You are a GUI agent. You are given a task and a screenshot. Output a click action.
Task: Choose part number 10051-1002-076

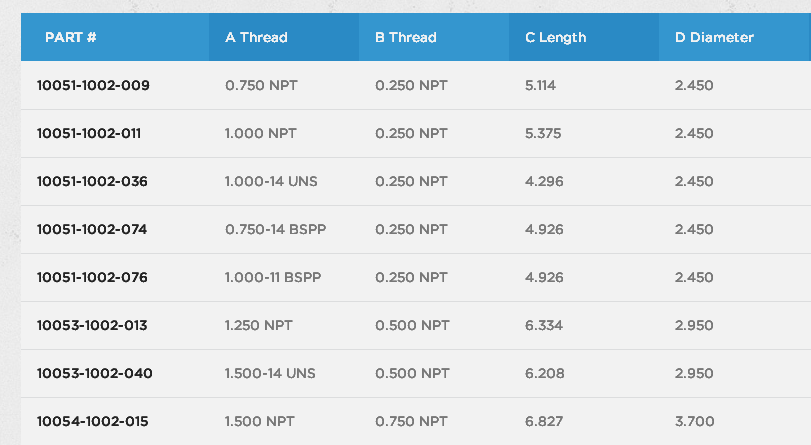[x=92, y=277]
